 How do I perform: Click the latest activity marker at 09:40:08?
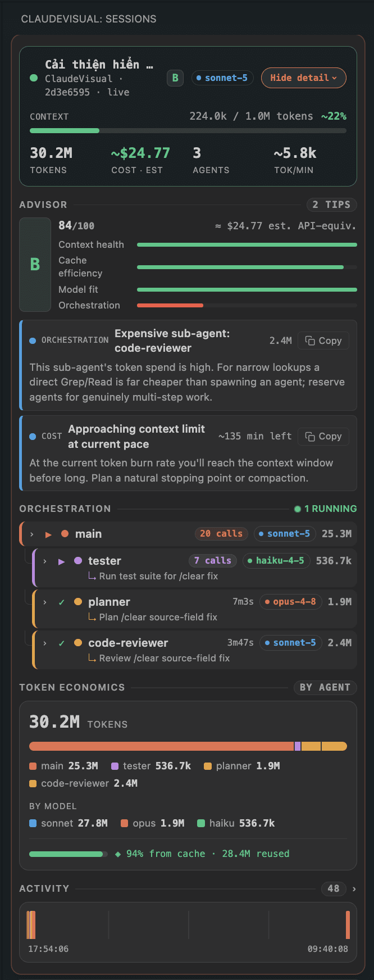click(348, 925)
